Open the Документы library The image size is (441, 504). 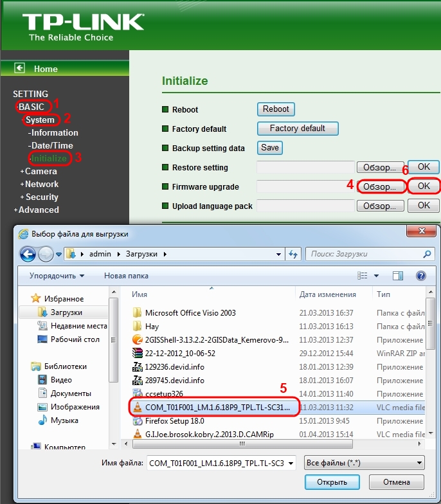[64, 393]
